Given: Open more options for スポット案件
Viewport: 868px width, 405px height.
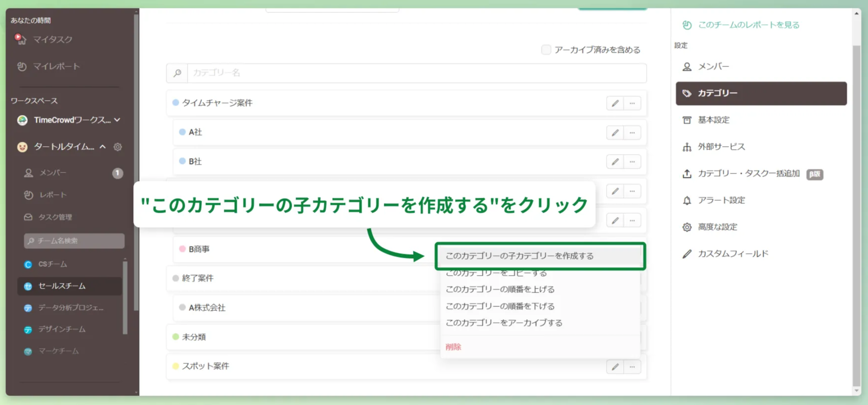Looking at the screenshot, I should pos(632,367).
